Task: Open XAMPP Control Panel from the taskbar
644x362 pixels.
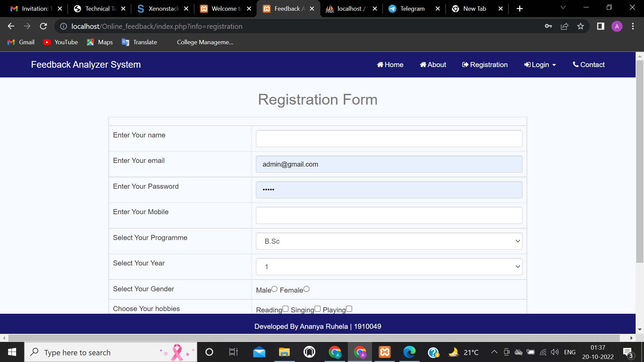Action: pos(385,352)
